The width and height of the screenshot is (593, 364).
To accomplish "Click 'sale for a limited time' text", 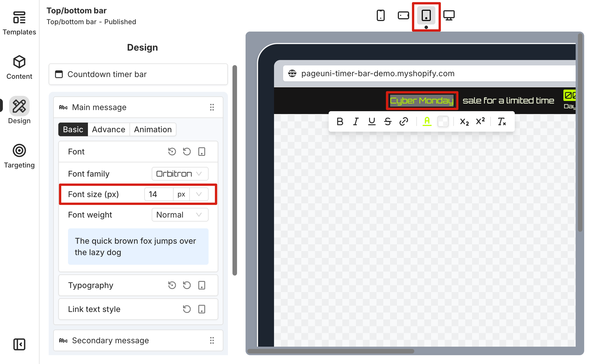I will click(508, 100).
